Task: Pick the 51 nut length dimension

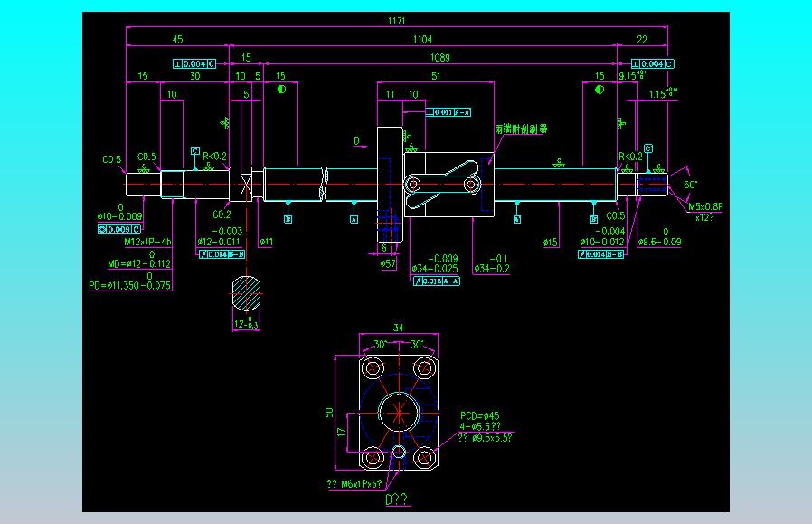Action: click(x=436, y=76)
